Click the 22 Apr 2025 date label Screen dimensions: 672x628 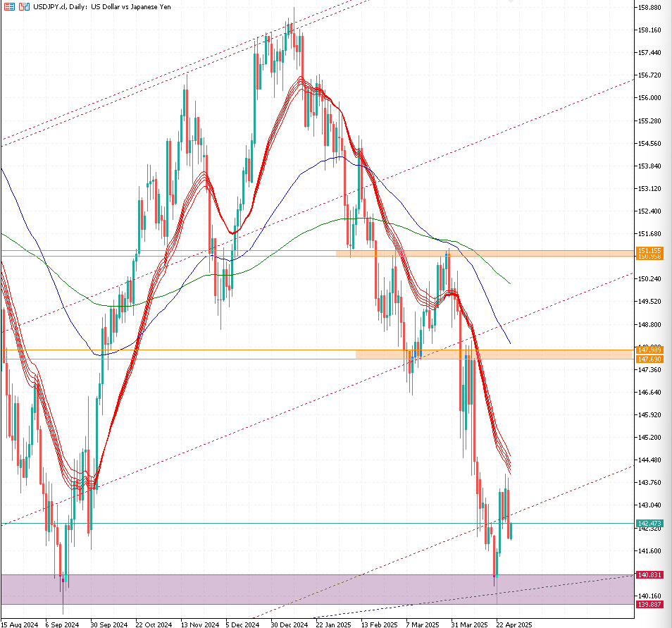(x=514, y=624)
